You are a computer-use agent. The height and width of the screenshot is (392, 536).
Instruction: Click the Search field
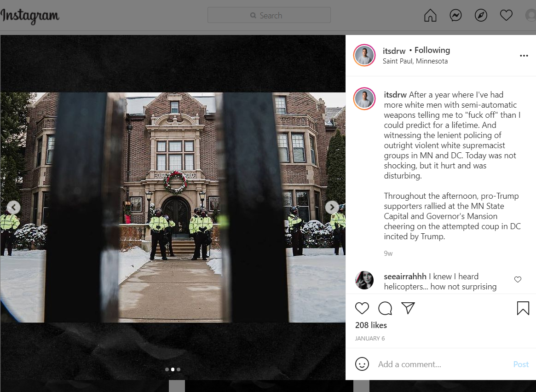tap(269, 15)
